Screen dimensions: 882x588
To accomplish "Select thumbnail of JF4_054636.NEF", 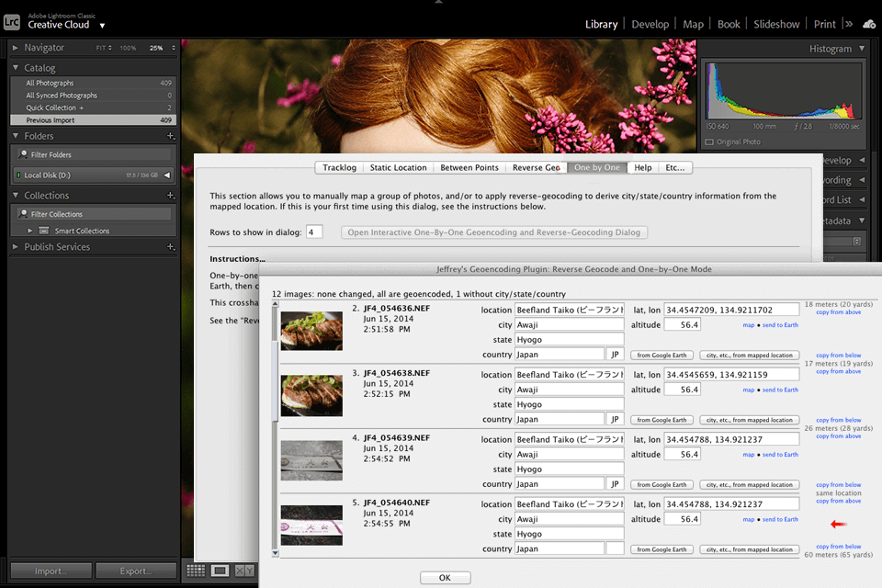I will 311,331.
